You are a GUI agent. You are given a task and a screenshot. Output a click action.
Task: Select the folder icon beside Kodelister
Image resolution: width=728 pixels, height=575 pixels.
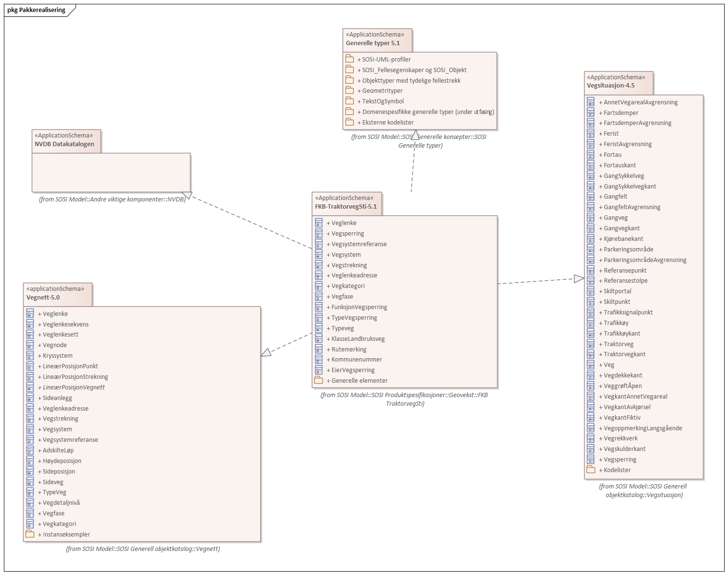590,470
